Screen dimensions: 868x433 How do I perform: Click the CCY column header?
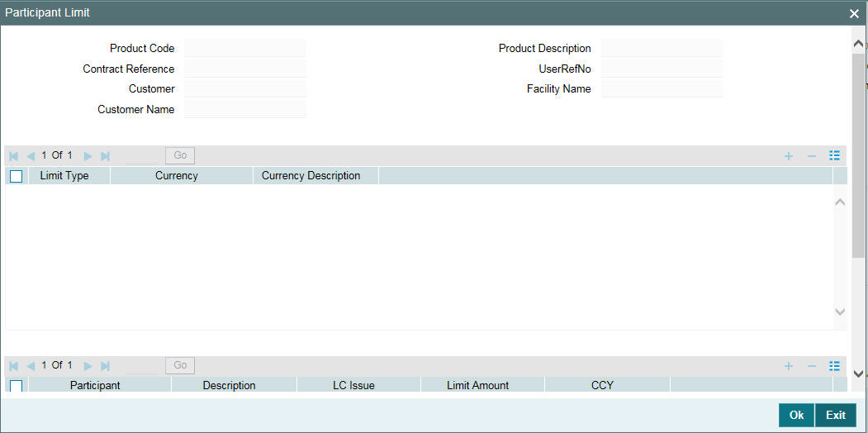tap(607, 385)
